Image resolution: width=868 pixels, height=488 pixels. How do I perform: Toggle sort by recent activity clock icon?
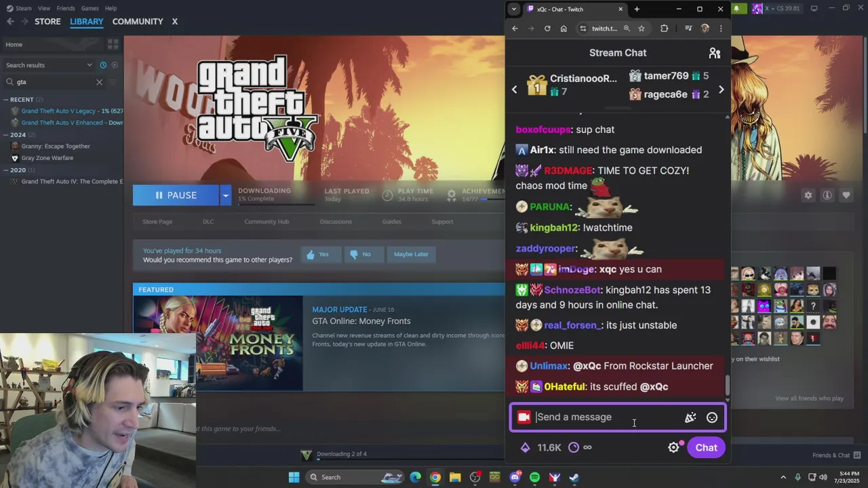(103, 65)
